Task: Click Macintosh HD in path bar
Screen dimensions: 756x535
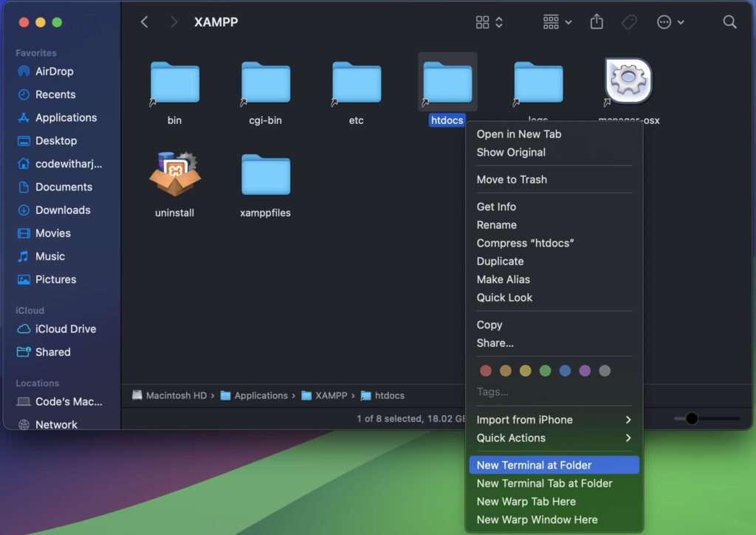Action: [x=170, y=396]
